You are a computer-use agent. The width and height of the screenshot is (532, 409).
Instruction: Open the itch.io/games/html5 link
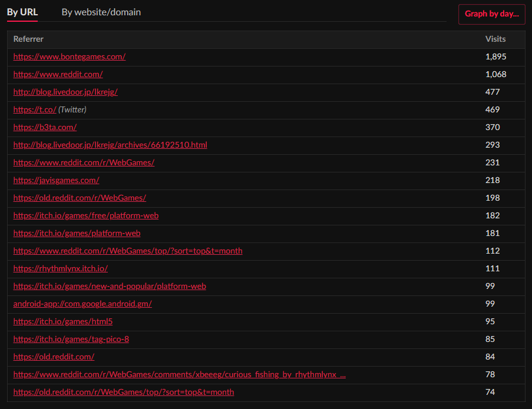[x=63, y=321]
